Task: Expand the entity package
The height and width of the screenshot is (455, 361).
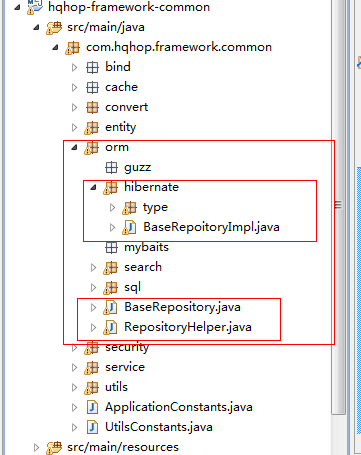Action: [x=74, y=127]
